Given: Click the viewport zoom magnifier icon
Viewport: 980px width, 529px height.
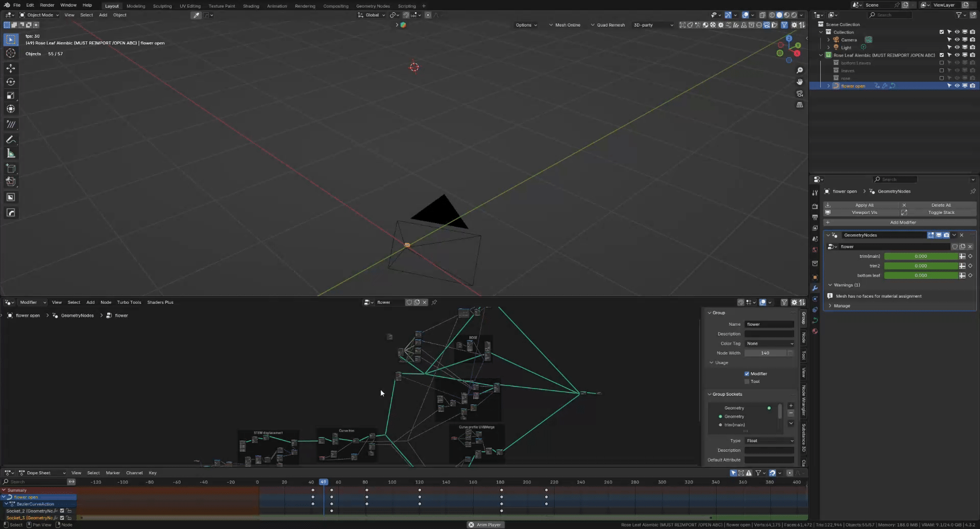Looking at the screenshot, I should click(800, 70).
